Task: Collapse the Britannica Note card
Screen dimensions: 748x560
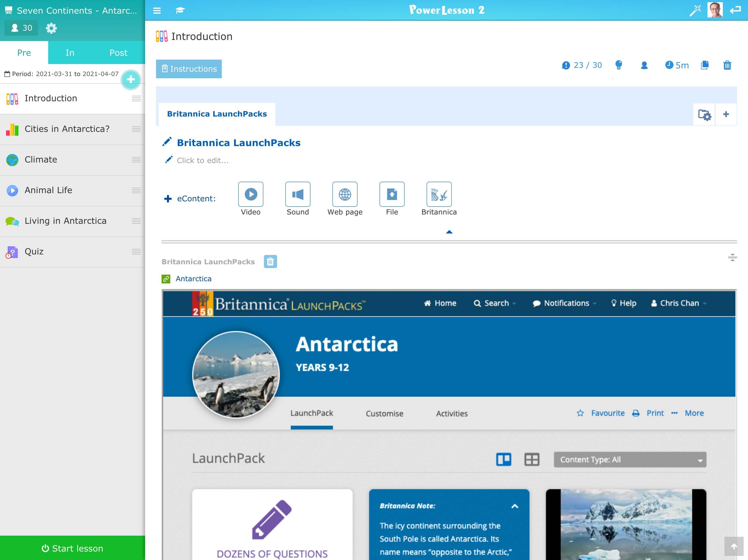Action: [x=515, y=506]
